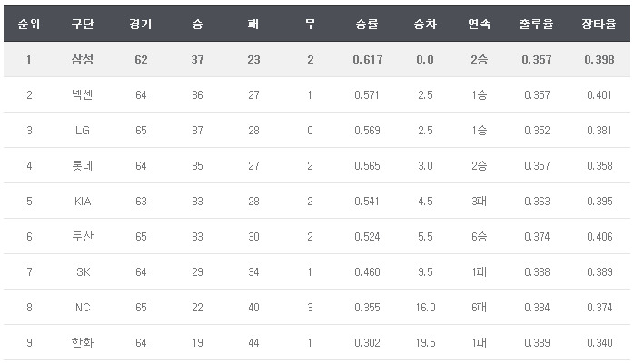
Task: Open the 삼성 team name
Action: [x=83, y=60]
